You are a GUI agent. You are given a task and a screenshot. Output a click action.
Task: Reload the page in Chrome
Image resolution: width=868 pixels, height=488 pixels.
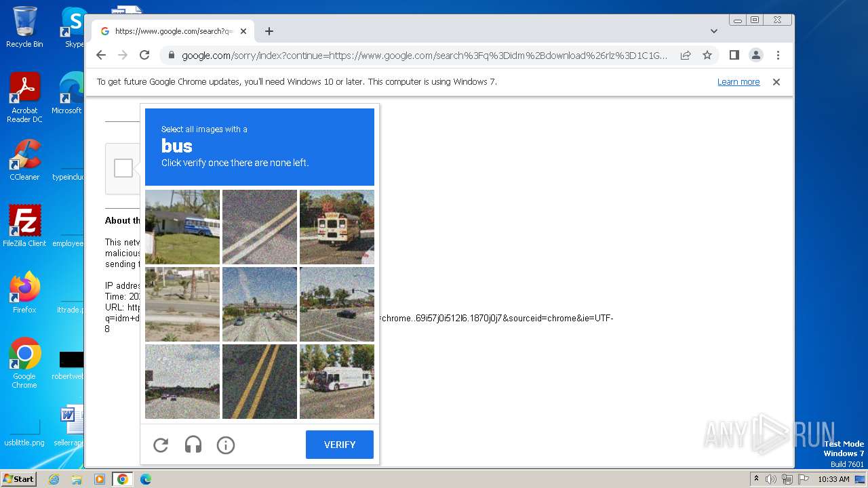[144, 55]
